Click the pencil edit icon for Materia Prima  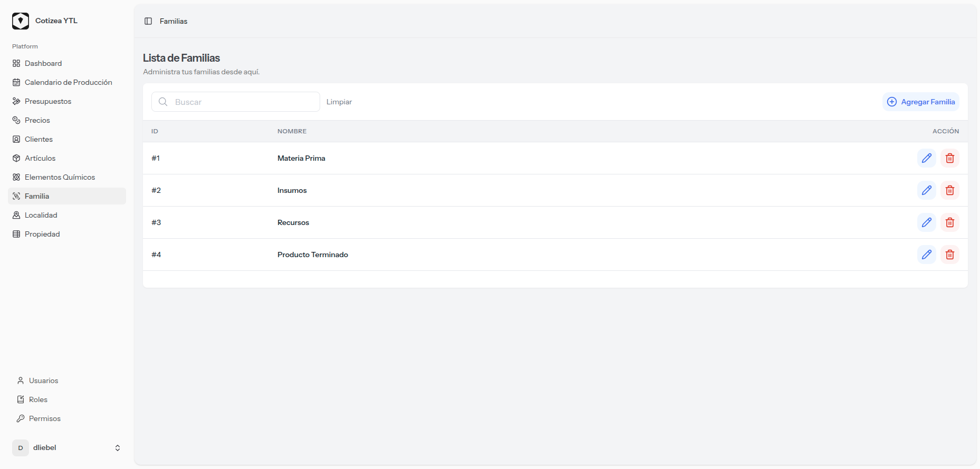pos(926,158)
